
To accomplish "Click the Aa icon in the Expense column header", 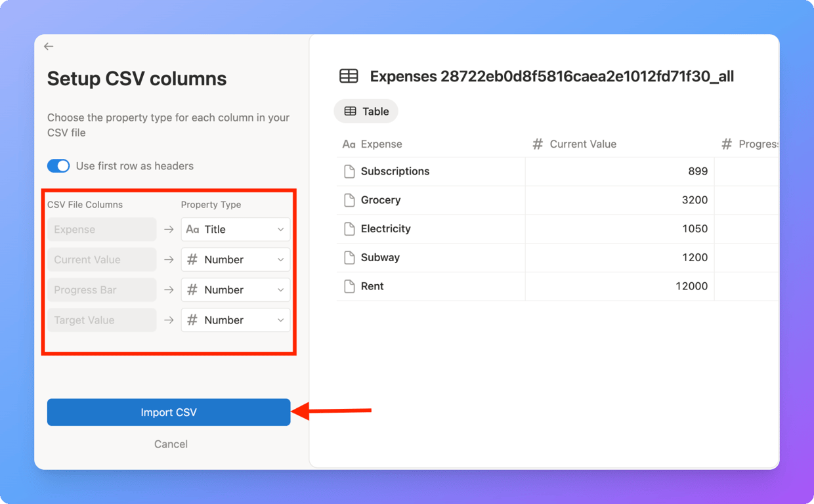I will click(x=350, y=144).
